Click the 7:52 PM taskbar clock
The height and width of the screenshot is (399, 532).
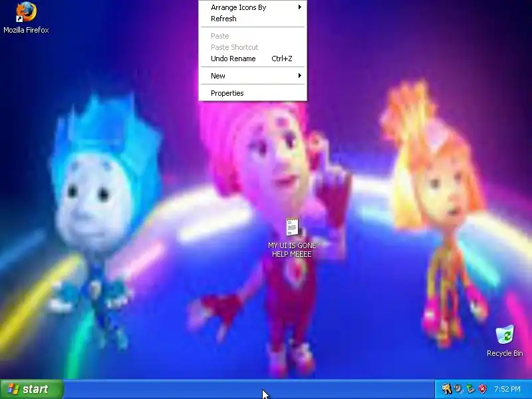tap(507, 389)
